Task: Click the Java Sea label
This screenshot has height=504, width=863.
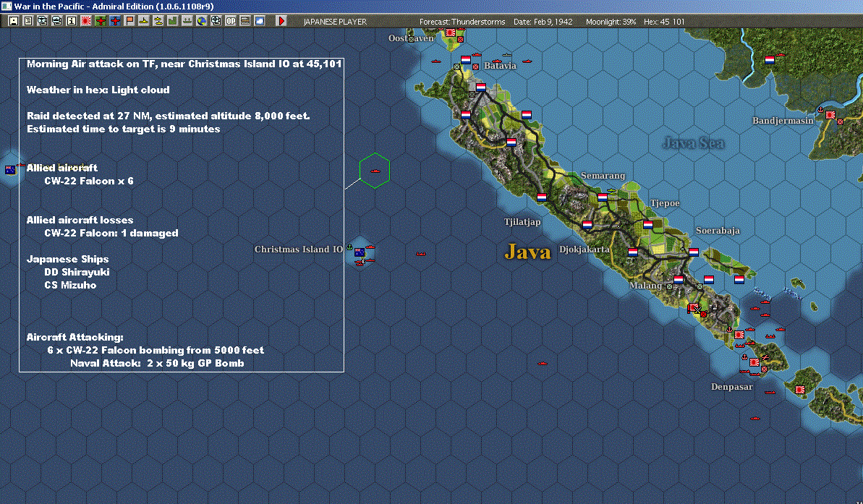Action: coord(694,144)
